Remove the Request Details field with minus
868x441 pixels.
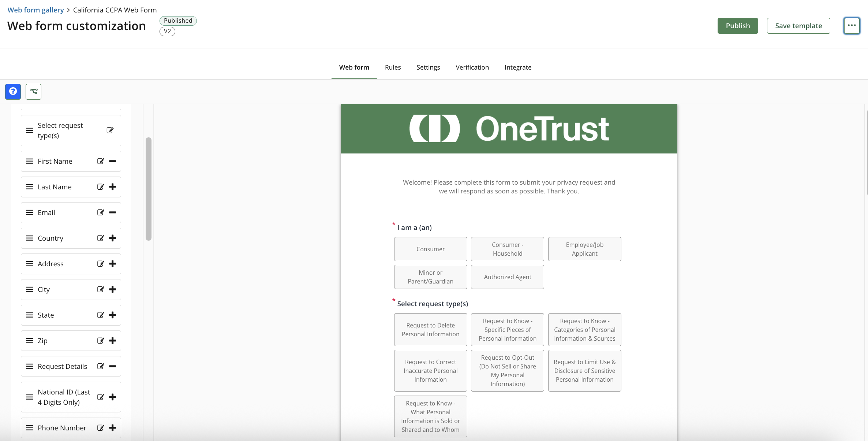point(113,366)
